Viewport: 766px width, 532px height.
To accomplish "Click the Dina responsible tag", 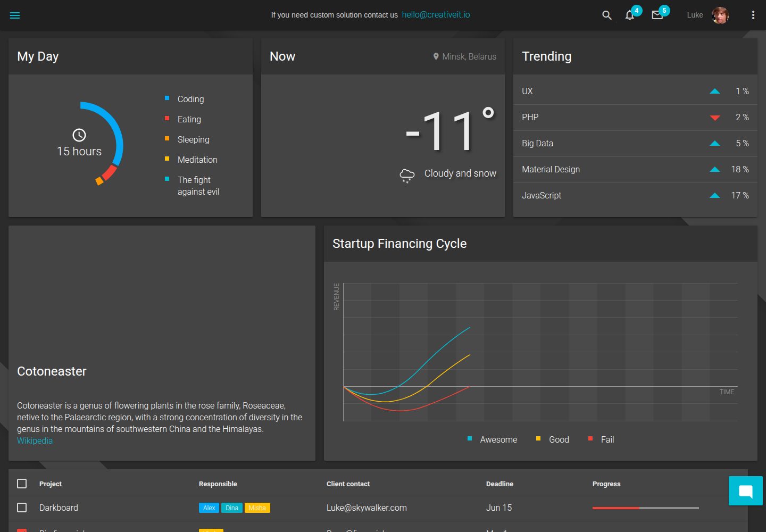I will coord(232,508).
